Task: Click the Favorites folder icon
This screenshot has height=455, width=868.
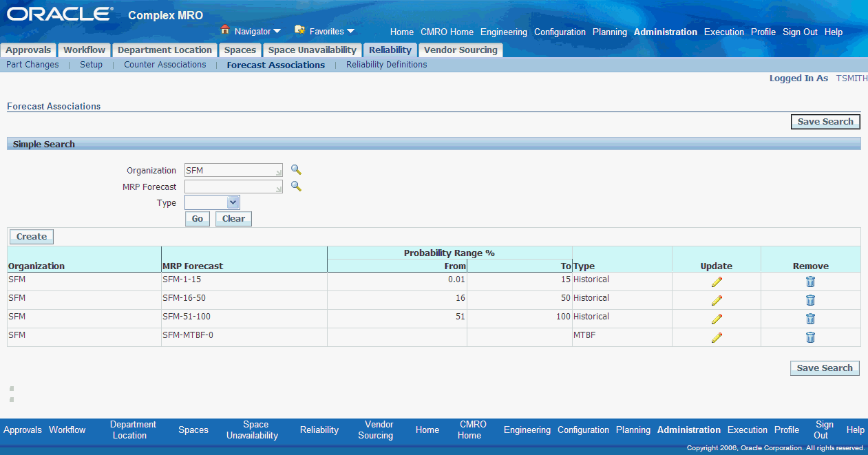Action: [299, 30]
